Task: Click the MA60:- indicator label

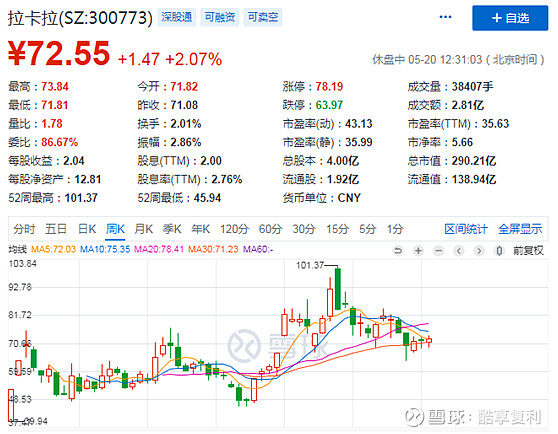Action: [x=258, y=249]
